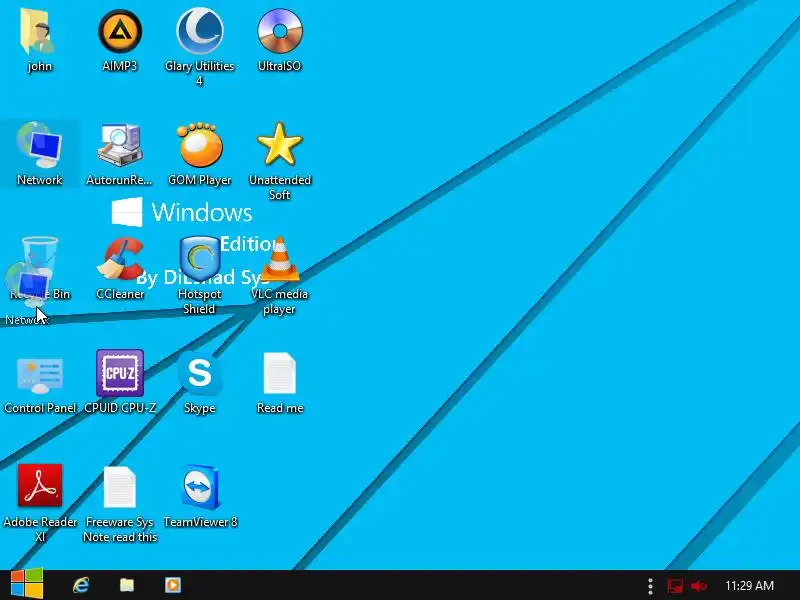Launch Internet Explorer from the taskbar

[x=81, y=585]
